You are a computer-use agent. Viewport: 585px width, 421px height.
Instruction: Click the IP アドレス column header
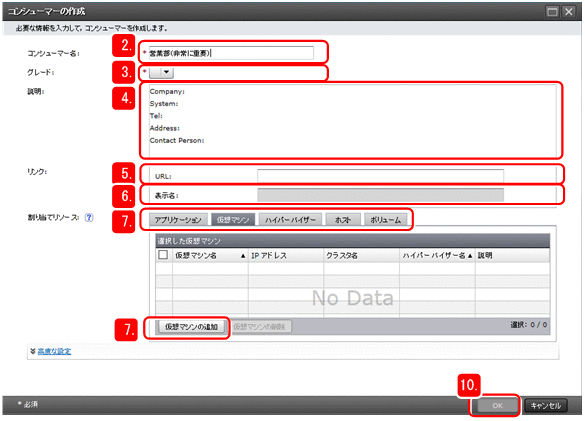coord(286,256)
